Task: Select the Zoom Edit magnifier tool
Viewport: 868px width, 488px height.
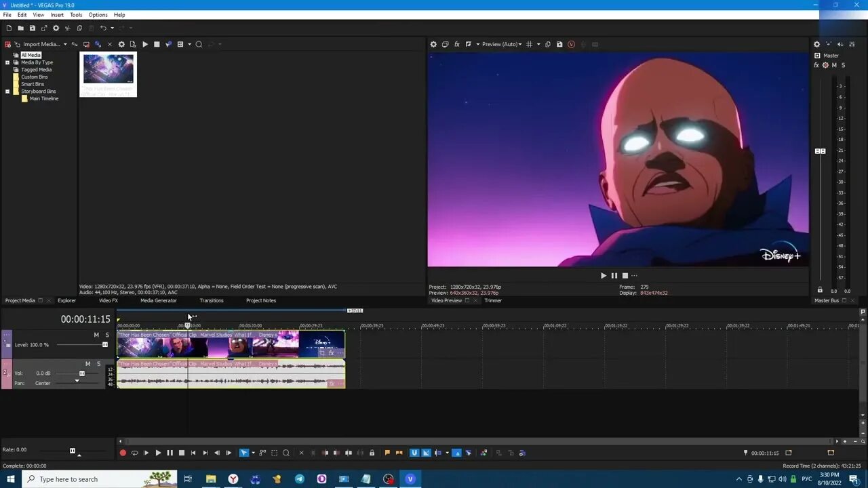Action: 286,453
